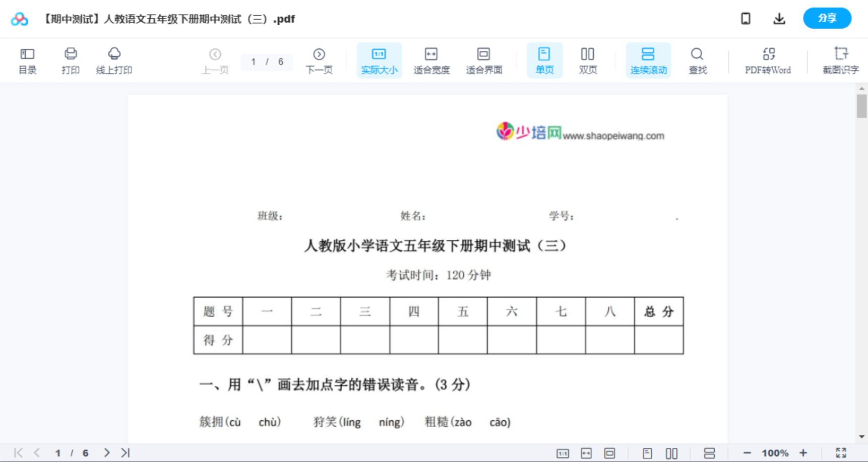Click the minus to zoom out from 100%
Image resolution: width=868 pixels, height=462 pixels.
[747, 452]
